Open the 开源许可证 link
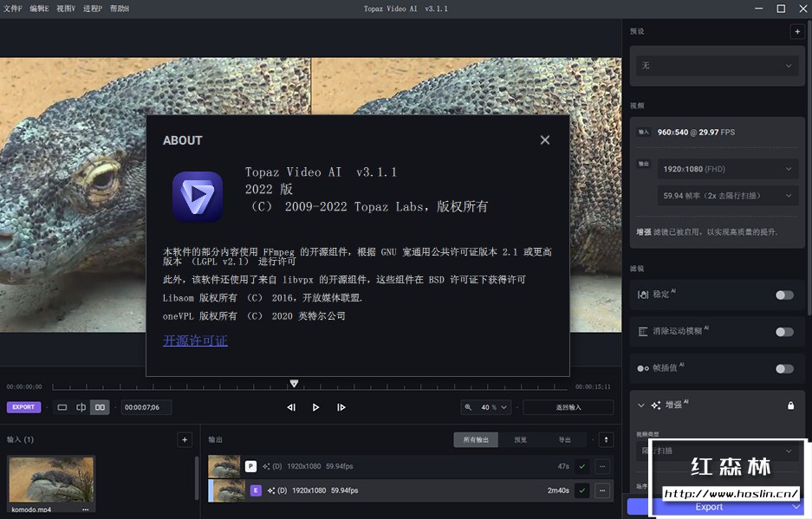This screenshot has width=812, height=519. click(x=195, y=341)
